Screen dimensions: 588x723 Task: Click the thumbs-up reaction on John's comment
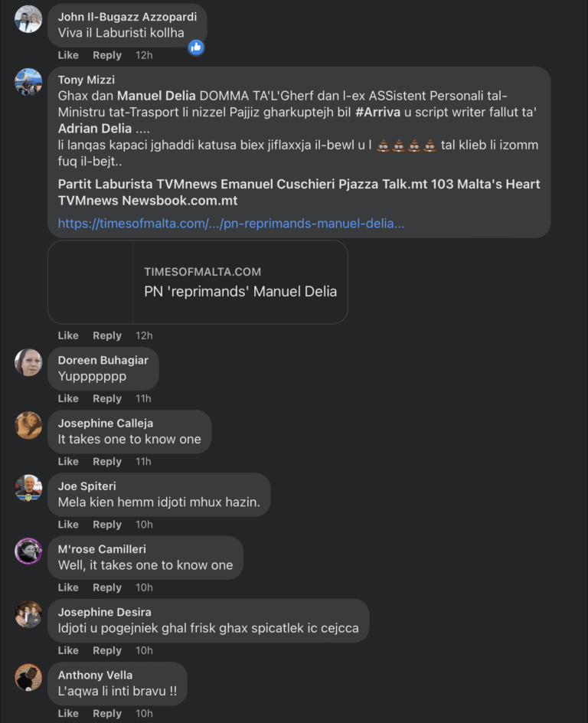(196, 47)
